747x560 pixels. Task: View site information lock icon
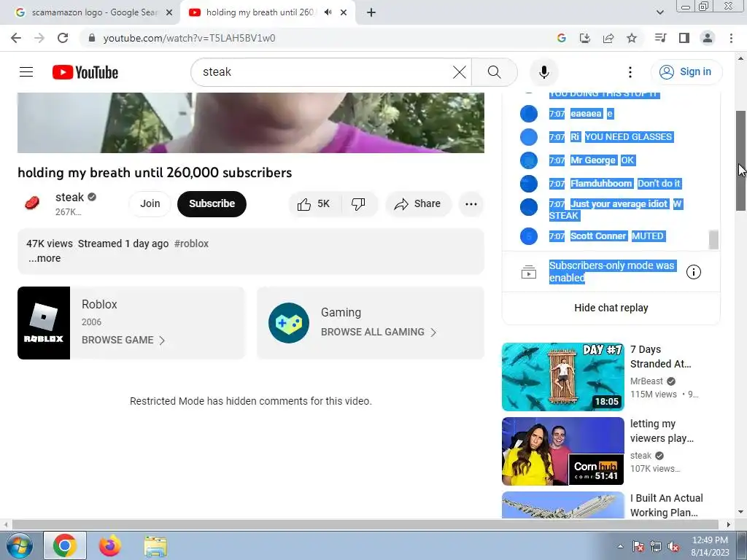tap(92, 38)
